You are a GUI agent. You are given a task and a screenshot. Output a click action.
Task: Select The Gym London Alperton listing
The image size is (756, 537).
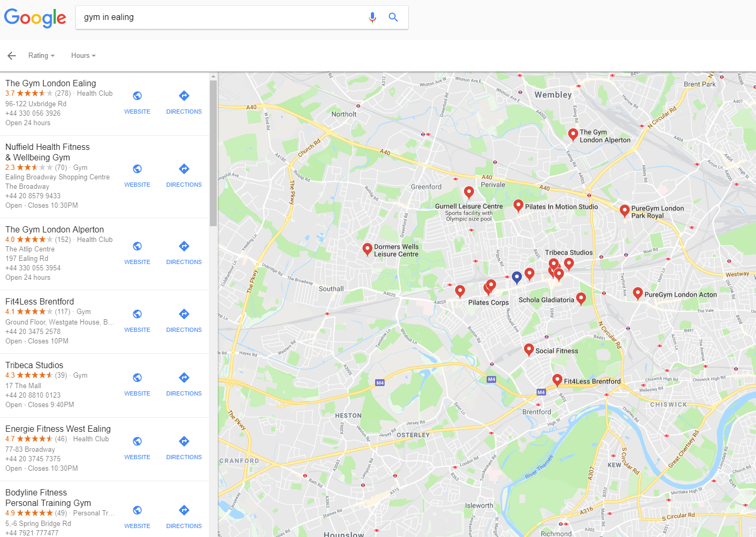(55, 229)
